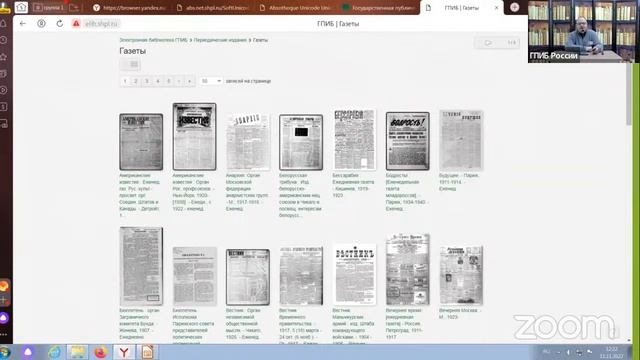
Task: Go to page 4 of results
Action: 158,81
